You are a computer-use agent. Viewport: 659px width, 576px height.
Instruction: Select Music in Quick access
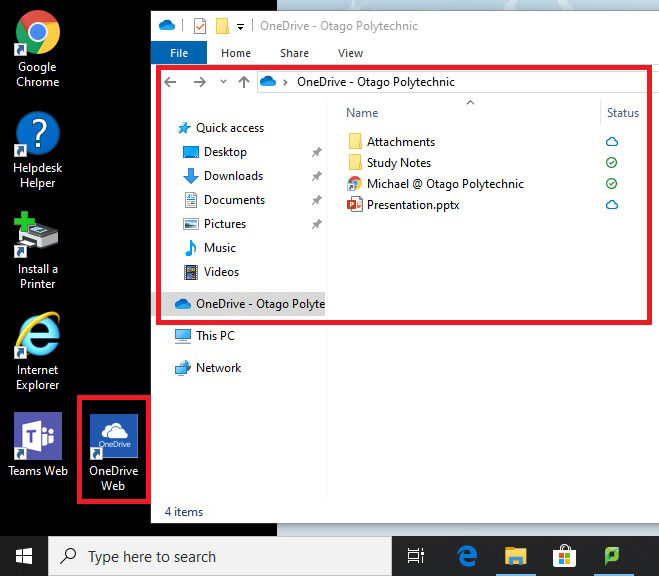(220, 247)
